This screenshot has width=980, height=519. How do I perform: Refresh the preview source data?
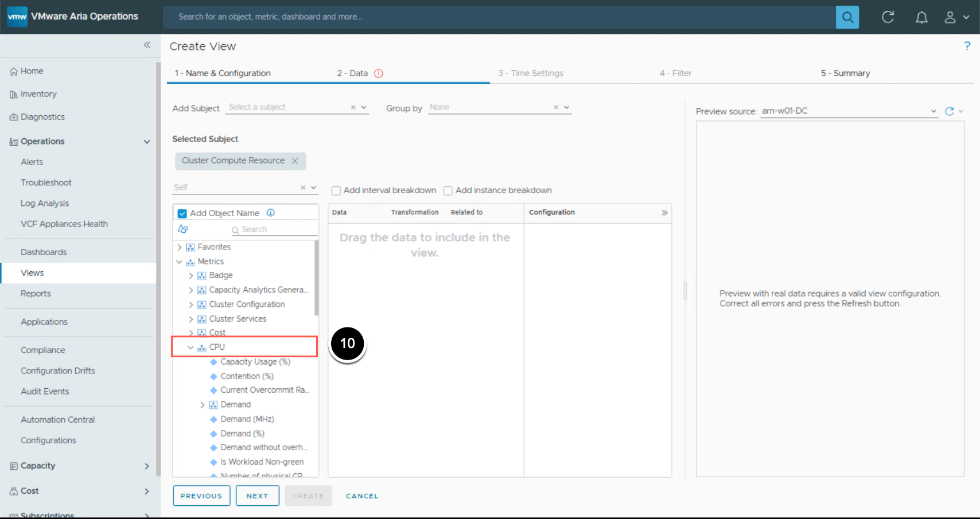pyautogui.click(x=949, y=111)
